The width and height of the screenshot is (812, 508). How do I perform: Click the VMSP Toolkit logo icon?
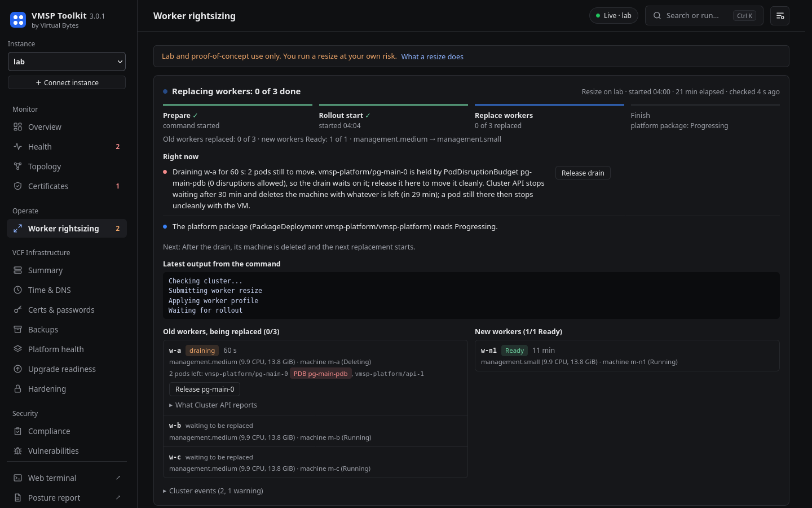coord(18,20)
